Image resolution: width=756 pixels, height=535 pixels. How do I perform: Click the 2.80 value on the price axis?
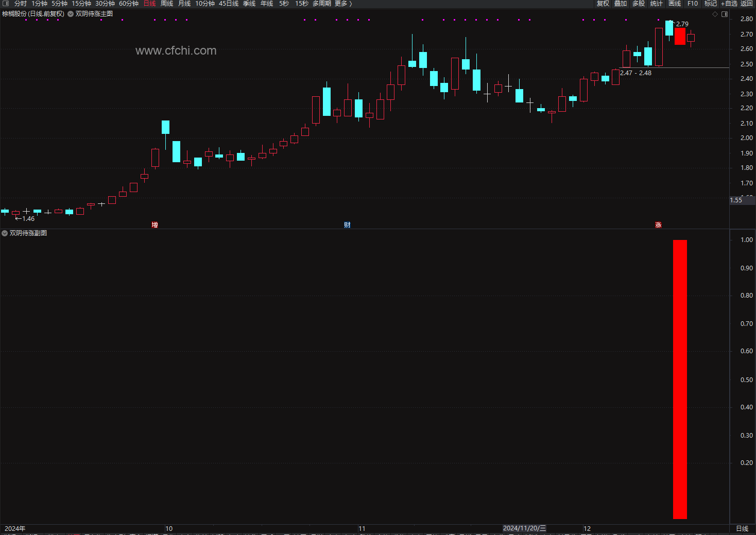tap(747, 19)
